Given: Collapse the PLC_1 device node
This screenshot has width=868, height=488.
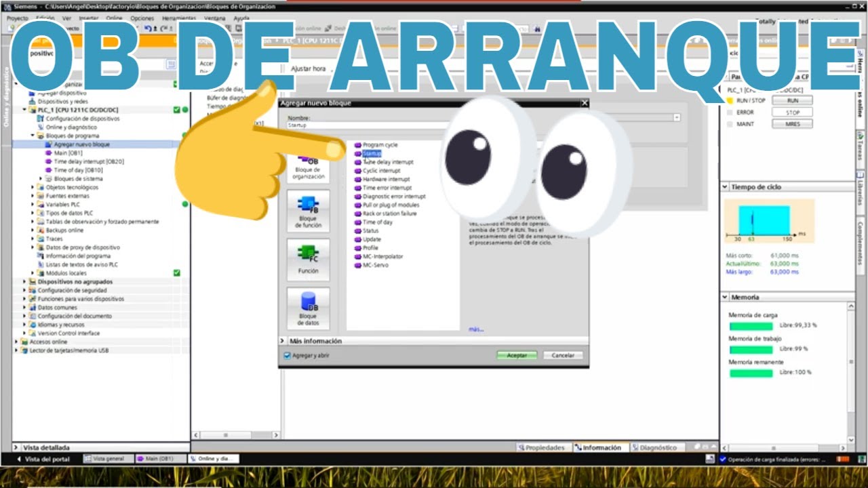Looking at the screenshot, I should (24, 110).
